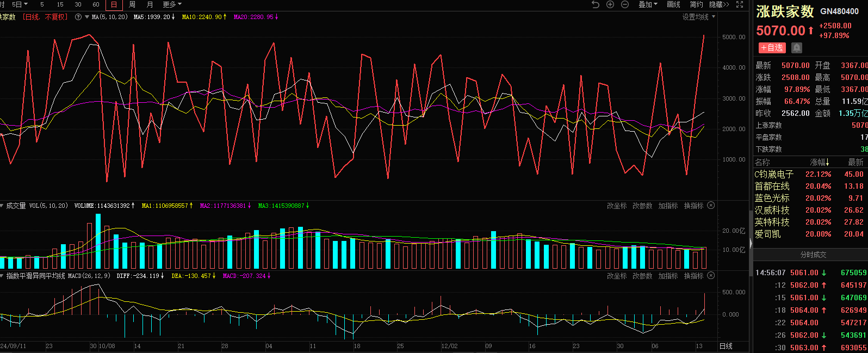Collapse right panel with the side arrow handle
Viewport: 868px width, 353px height.
(751, 243)
